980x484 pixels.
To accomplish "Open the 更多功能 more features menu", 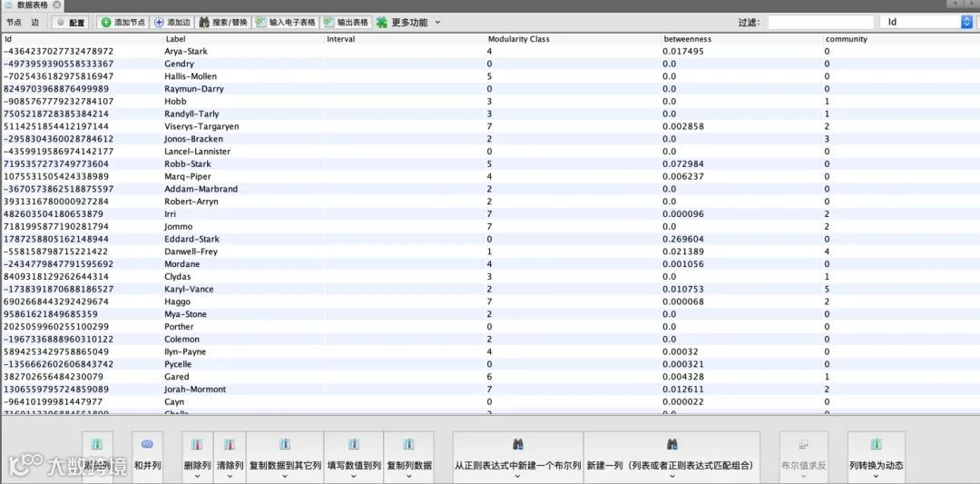I will coord(408,22).
